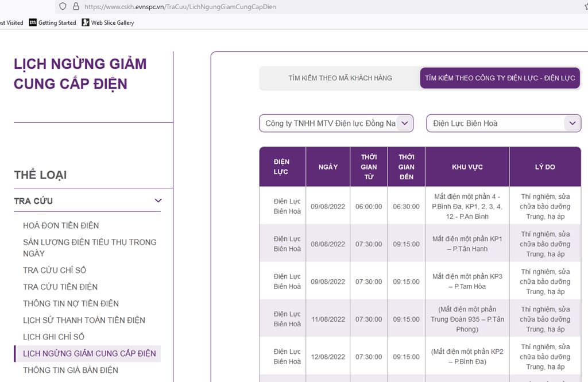
Task: Click area cell mentioning P.Bình Đa, KP1, 2, 3, 4
Action: 467,206
